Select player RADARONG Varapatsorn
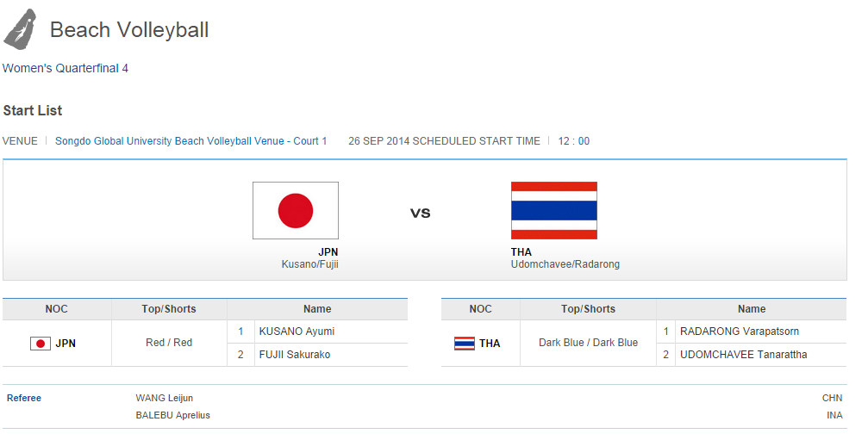 point(739,332)
